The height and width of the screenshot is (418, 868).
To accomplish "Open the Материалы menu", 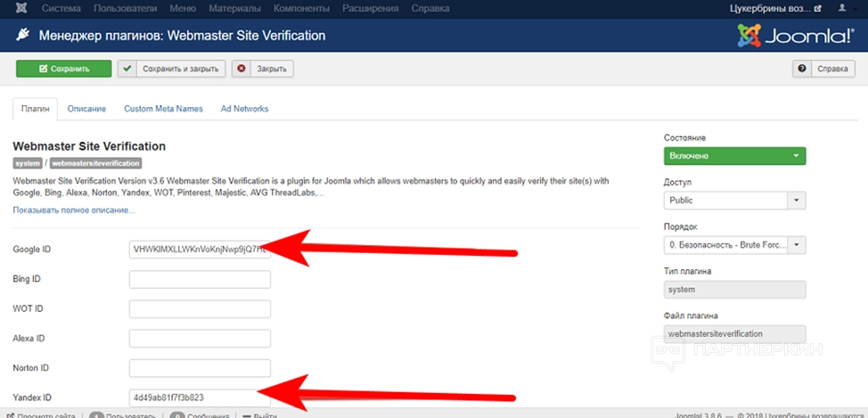I will point(234,8).
